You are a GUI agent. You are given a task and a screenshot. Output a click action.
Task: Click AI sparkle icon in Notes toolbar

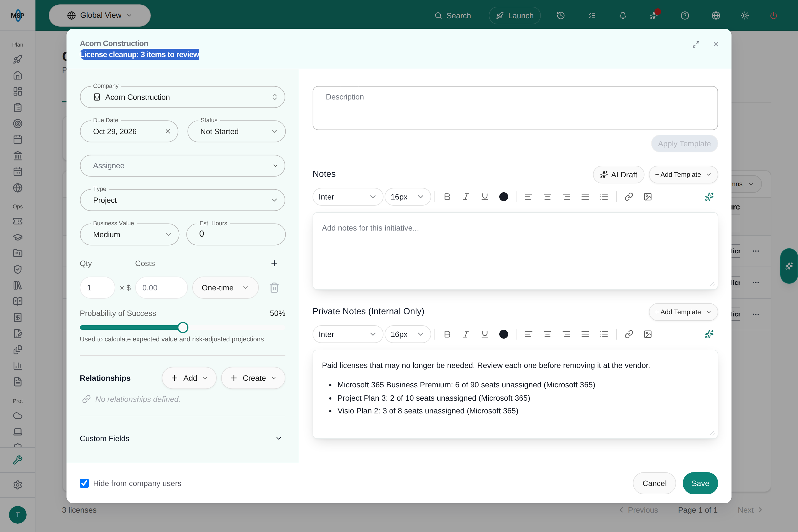709,197
